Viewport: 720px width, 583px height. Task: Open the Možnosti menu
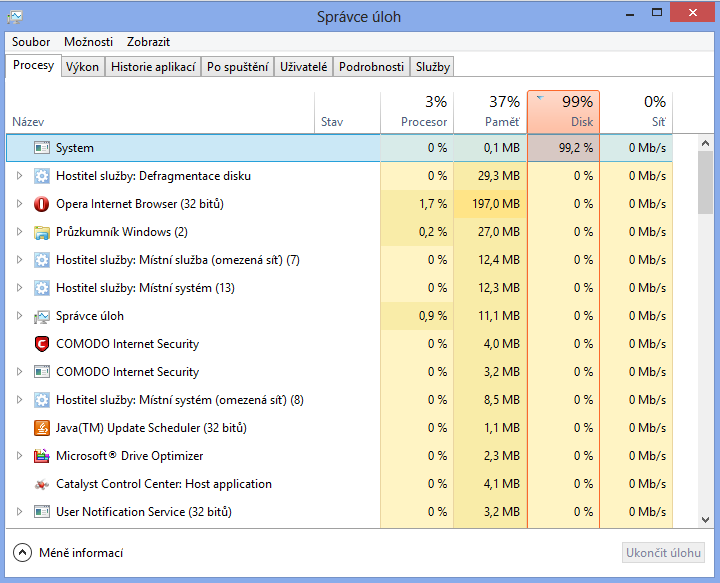click(x=88, y=42)
